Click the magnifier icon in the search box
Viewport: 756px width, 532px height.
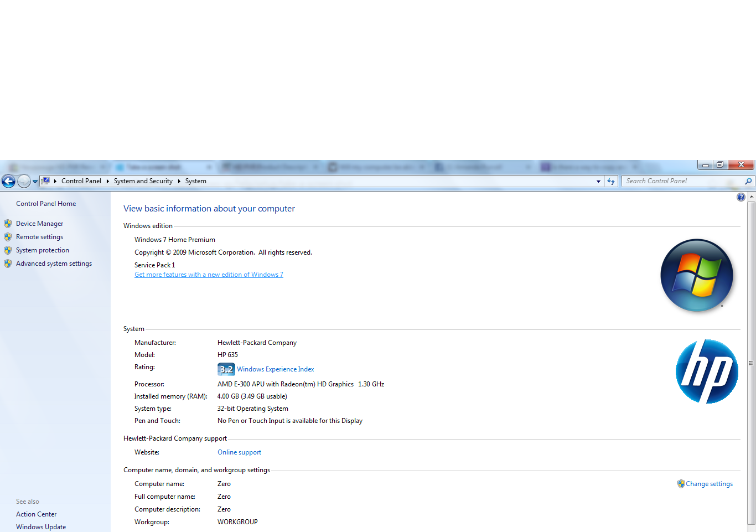(748, 181)
